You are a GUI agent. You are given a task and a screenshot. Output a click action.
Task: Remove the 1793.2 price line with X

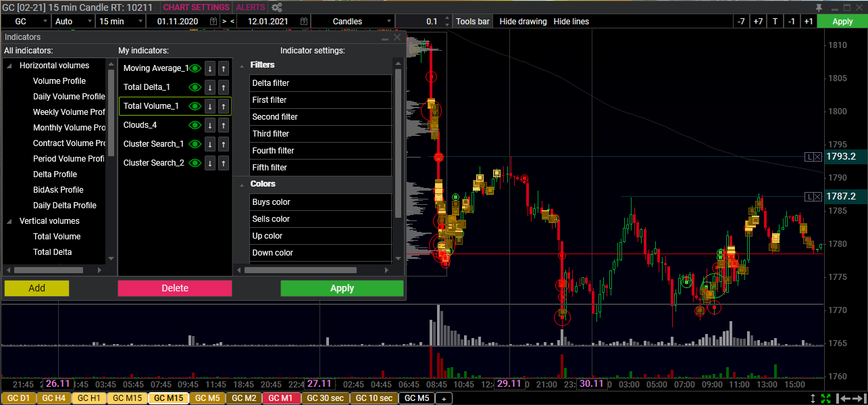(x=817, y=157)
